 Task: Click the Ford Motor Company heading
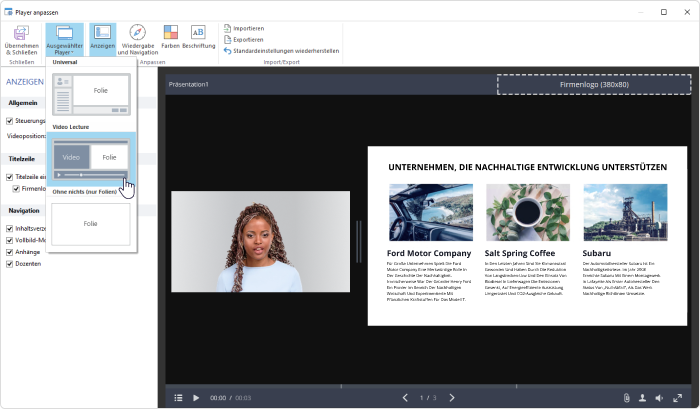click(429, 253)
